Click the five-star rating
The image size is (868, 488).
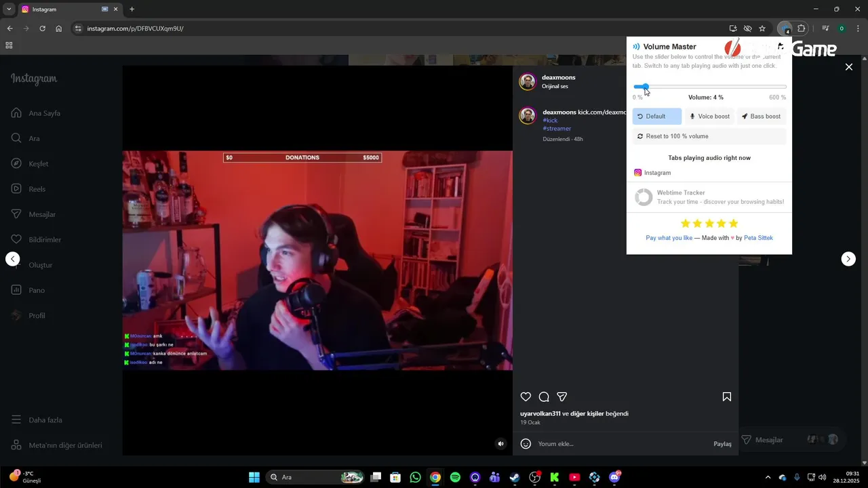click(x=709, y=224)
